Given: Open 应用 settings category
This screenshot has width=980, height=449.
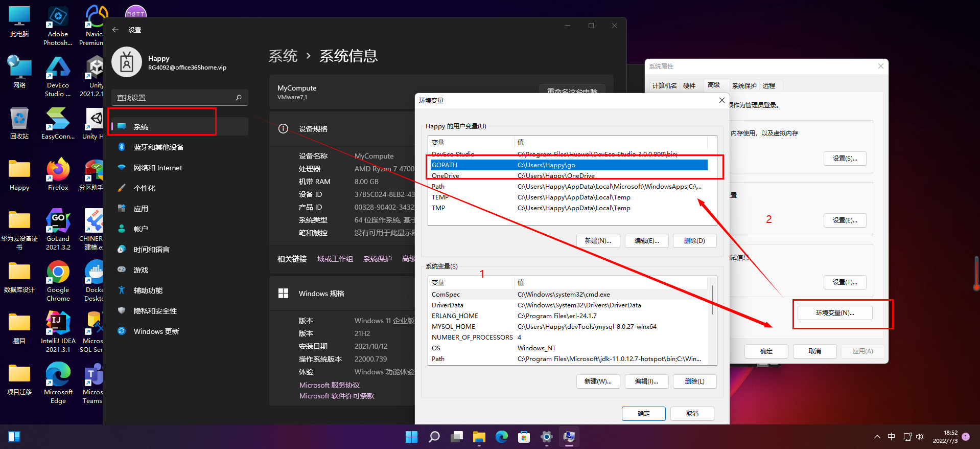Looking at the screenshot, I should (179, 208).
